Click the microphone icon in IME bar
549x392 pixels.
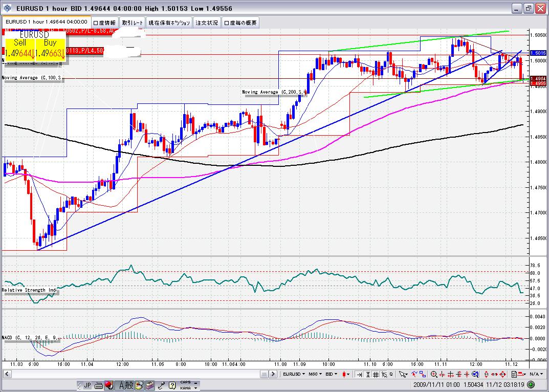click(x=161, y=385)
